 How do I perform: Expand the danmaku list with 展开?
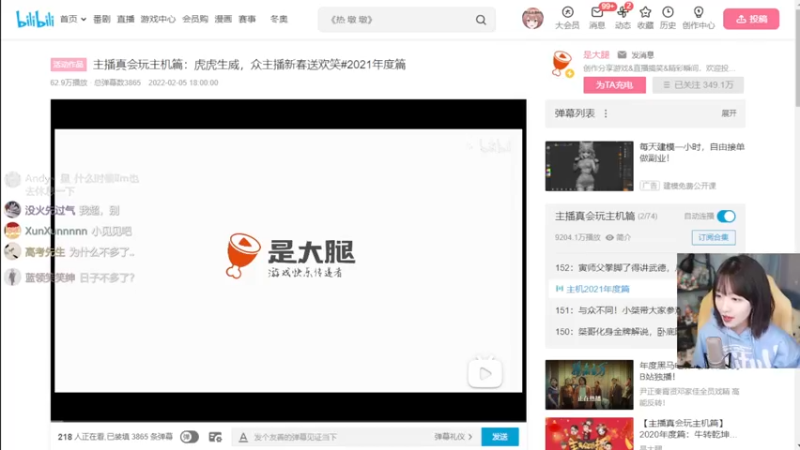pyautogui.click(x=729, y=113)
